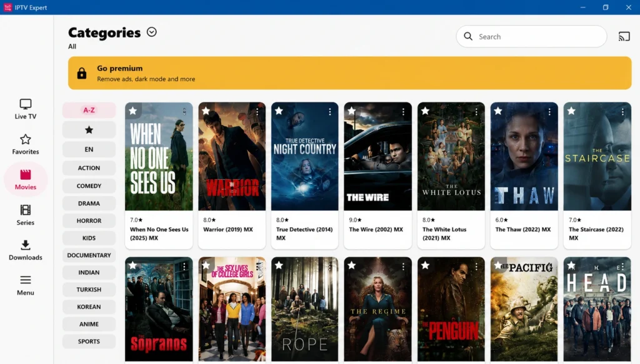Viewport: 640px width, 364px height.
Task: Open options menu on Warrior card
Action: pos(257,111)
